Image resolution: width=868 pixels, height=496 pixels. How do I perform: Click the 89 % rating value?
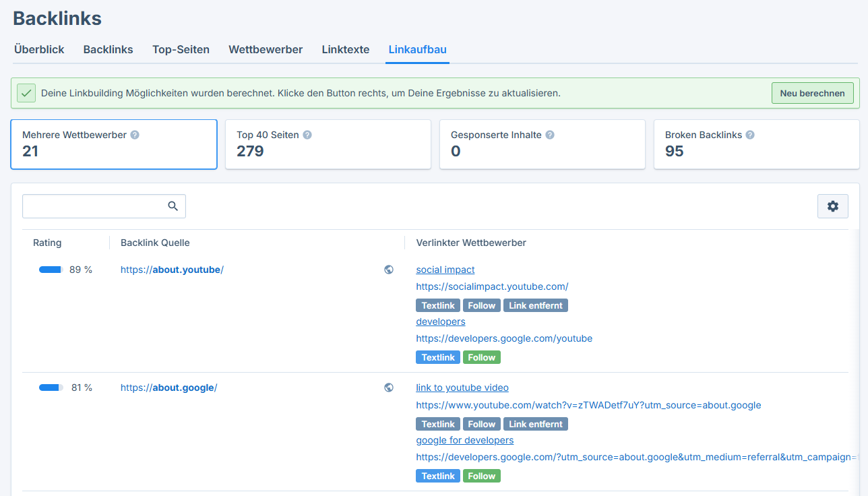[x=81, y=270]
